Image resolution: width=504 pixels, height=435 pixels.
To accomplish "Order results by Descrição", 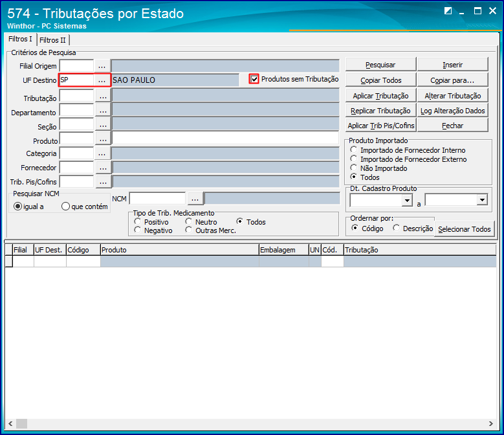I will tap(397, 228).
